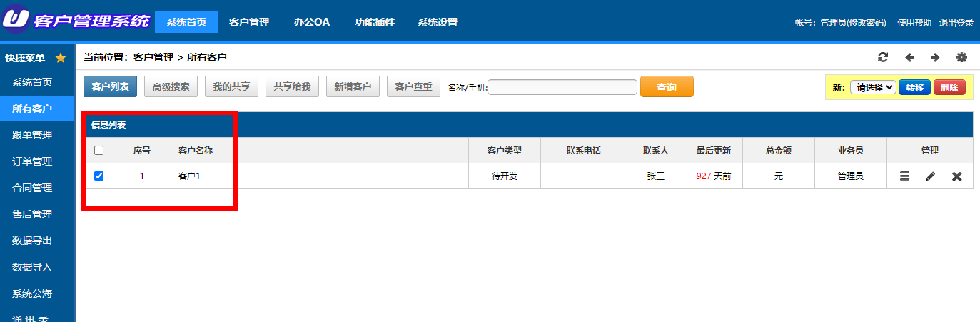This screenshot has height=322, width=980.
Task: Open the 功能插件 top menu
Action: [x=375, y=22]
